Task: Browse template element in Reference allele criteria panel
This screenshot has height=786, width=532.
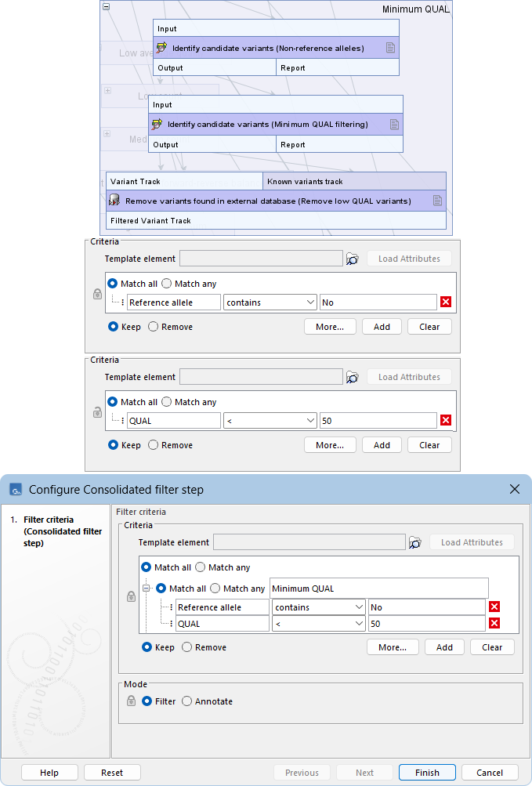Action: [353, 259]
